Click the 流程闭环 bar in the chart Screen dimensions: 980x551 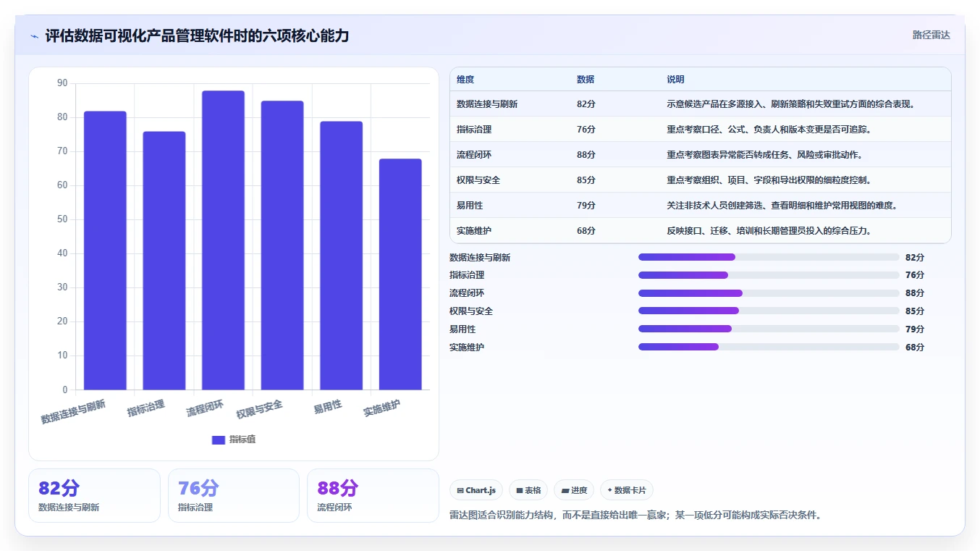(x=223, y=240)
